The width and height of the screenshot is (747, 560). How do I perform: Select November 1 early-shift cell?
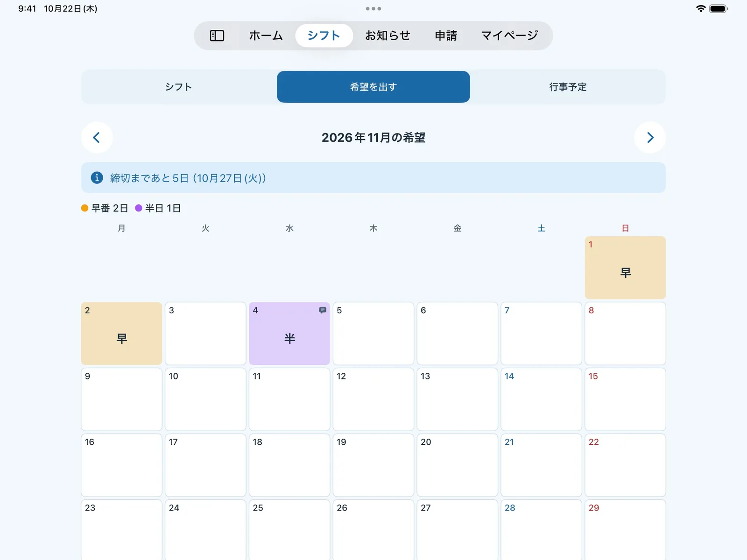pos(625,267)
